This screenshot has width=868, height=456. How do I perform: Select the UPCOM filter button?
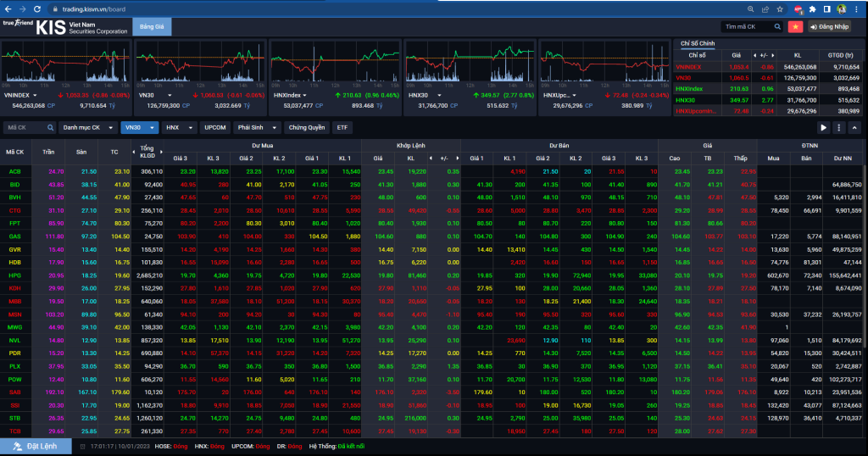pyautogui.click(x=215, y=127)
